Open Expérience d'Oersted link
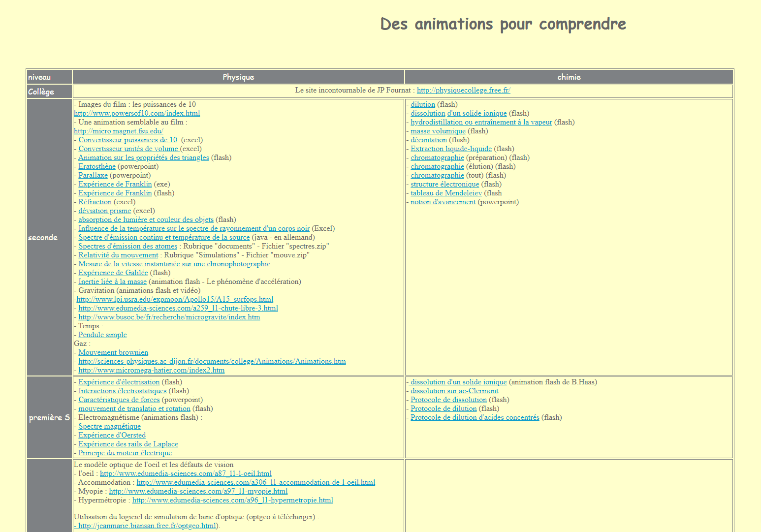Screen dimensions: 761x532 tap(112, 436)
